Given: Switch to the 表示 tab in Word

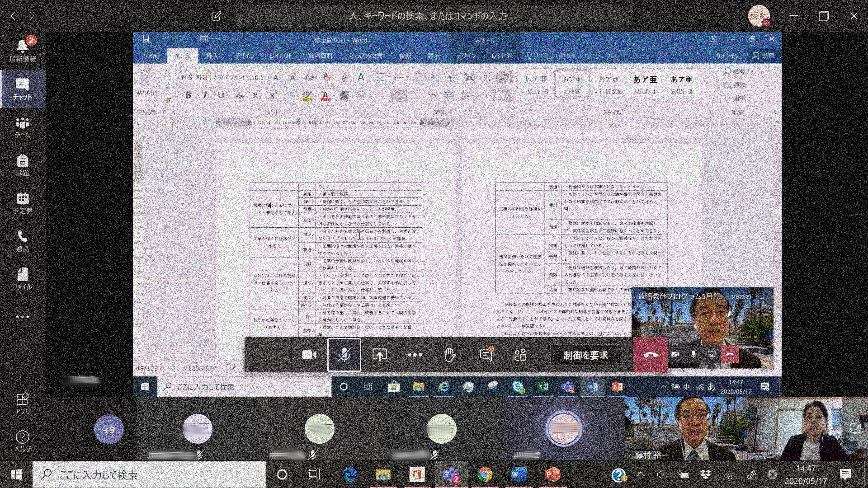Looking at the screenshot, I should coord(434,56).
